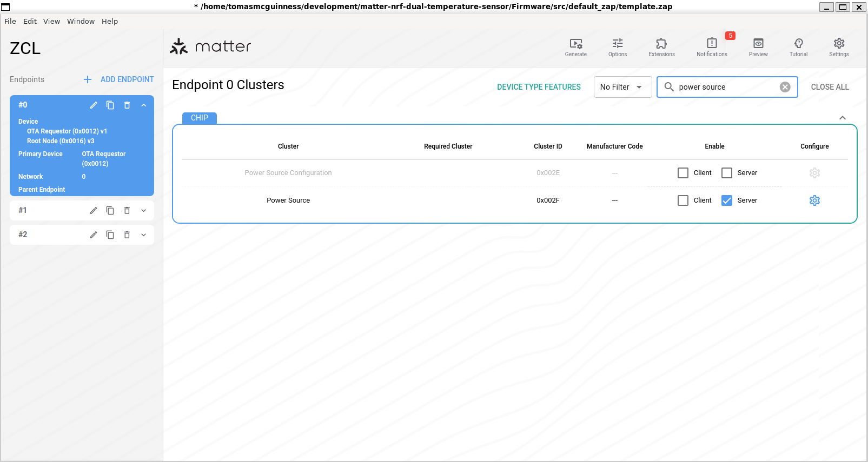The width and height of the screenshot is (868, 462).
Task: Duplicate endpoint #2 with copy icon
Action: [x=110, y=235]
